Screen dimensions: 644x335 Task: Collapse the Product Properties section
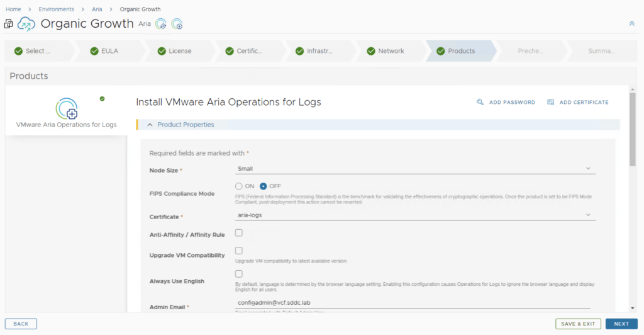point(150,125)
